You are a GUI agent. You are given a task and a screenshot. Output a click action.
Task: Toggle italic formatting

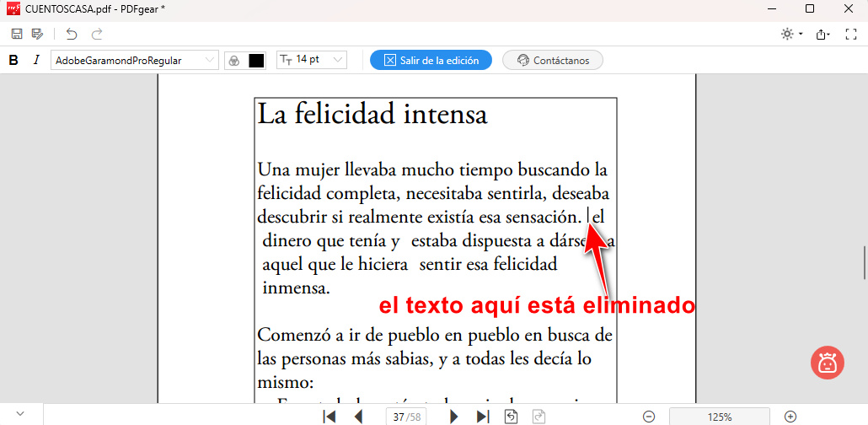[36, 61]
